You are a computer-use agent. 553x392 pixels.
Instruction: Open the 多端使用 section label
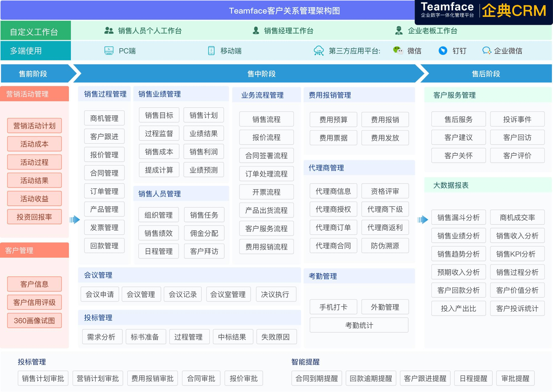pyautogui.click(x=36, y=51)
